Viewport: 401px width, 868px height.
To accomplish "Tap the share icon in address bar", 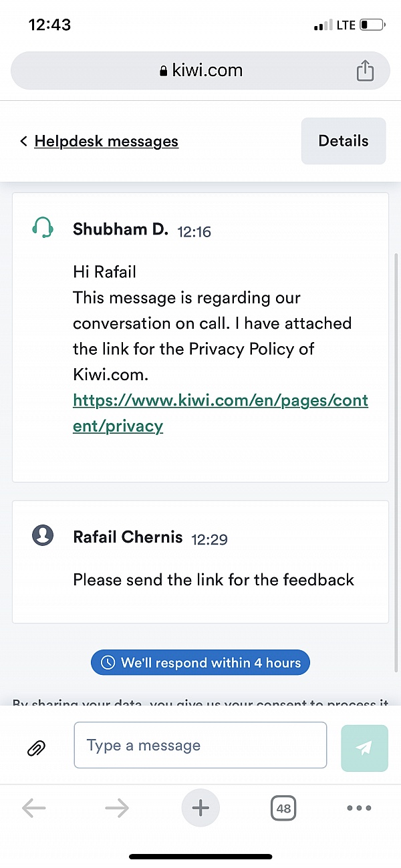I will coord(365,70).
